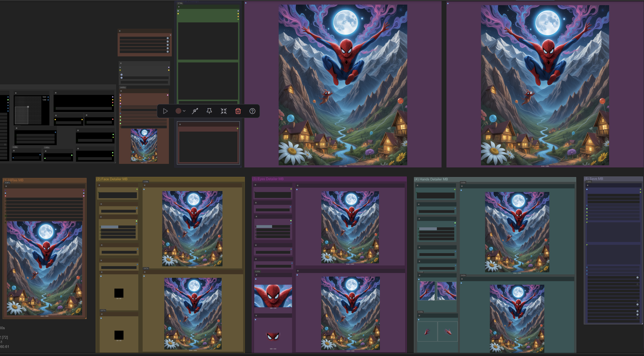Delete the selected node with the red trash icon

238,111
